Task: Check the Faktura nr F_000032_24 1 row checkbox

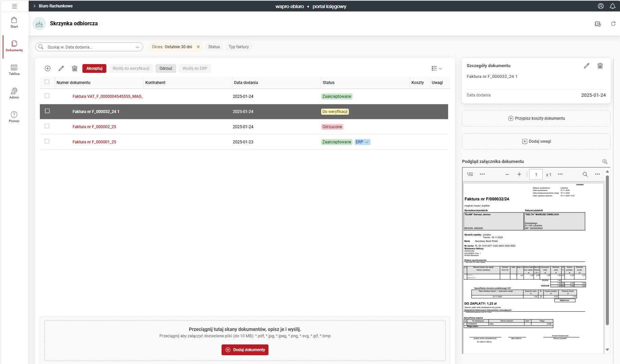Action: (47, 111)
